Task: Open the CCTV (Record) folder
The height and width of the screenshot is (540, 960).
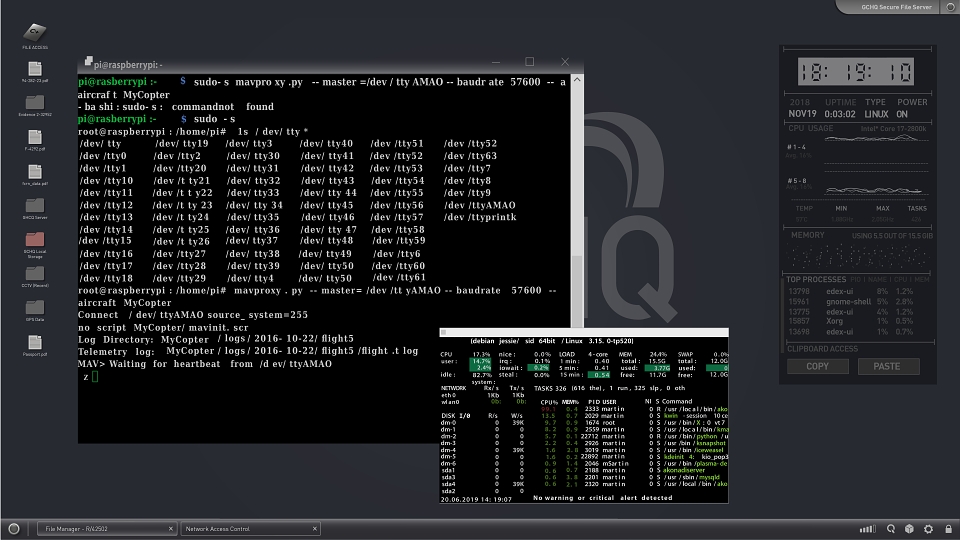Action: tap(35, 276)
